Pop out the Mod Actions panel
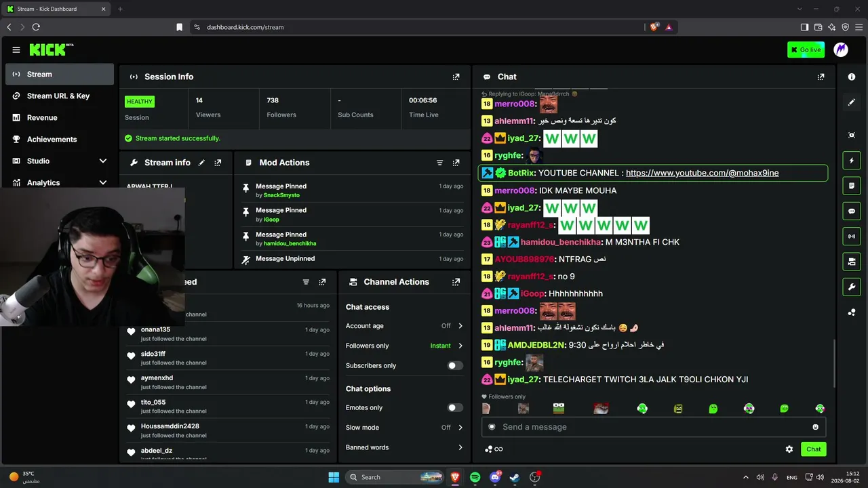 (456, 163)
